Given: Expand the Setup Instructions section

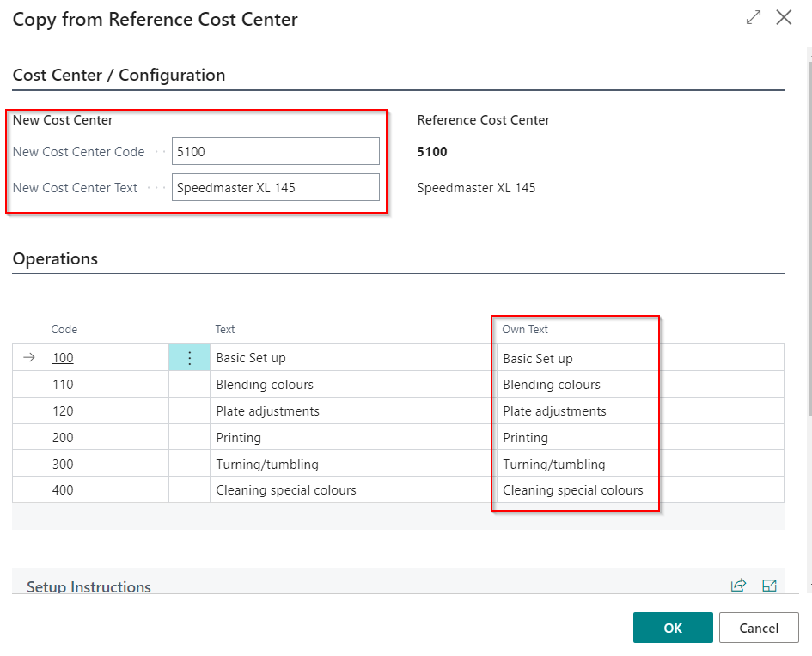Looking at the screenshot, I should [89, 586].
